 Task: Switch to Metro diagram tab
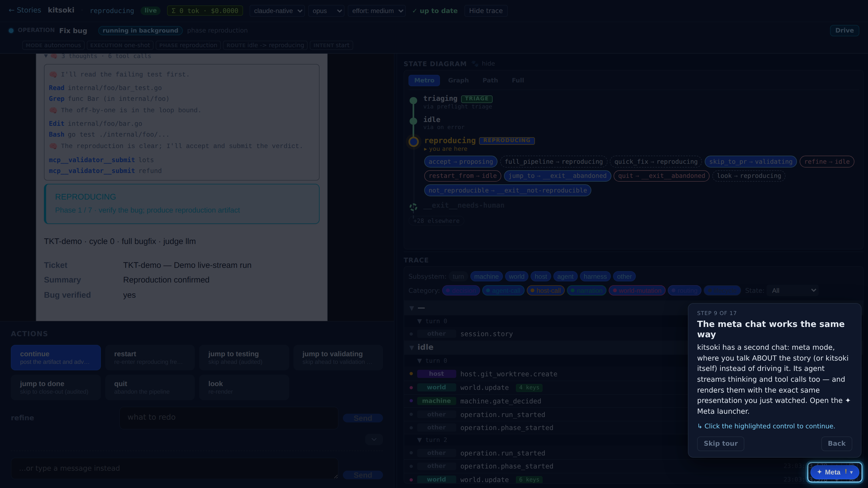point(424,80)
